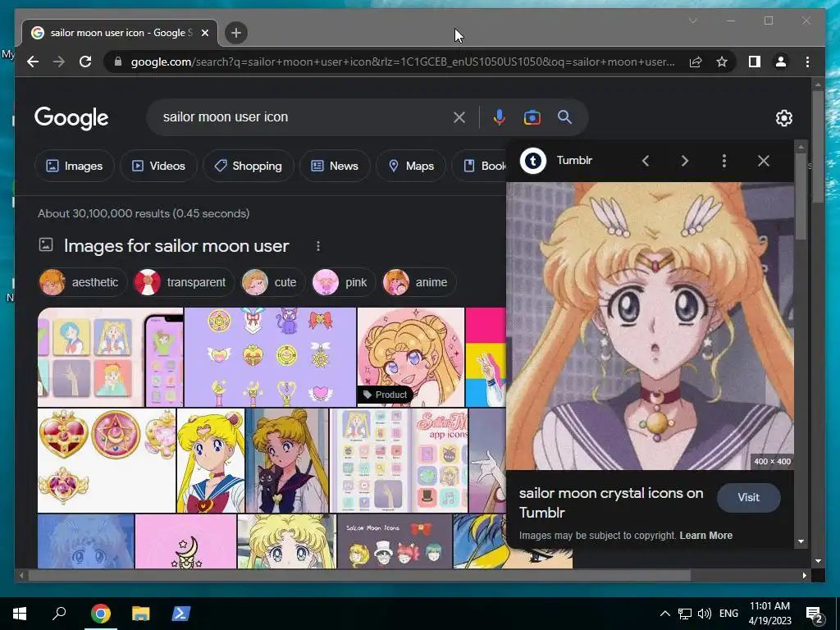The image size is (840, 630).
Task: Switch to Books results
Action: point(479,166)
